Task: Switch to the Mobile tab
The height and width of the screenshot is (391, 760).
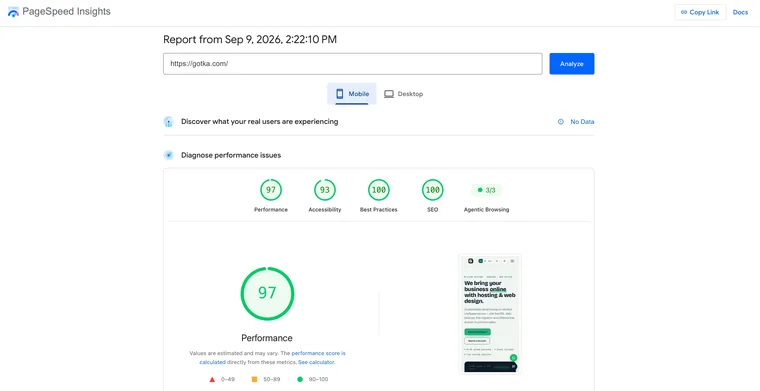Action: (x=352, y=94)
